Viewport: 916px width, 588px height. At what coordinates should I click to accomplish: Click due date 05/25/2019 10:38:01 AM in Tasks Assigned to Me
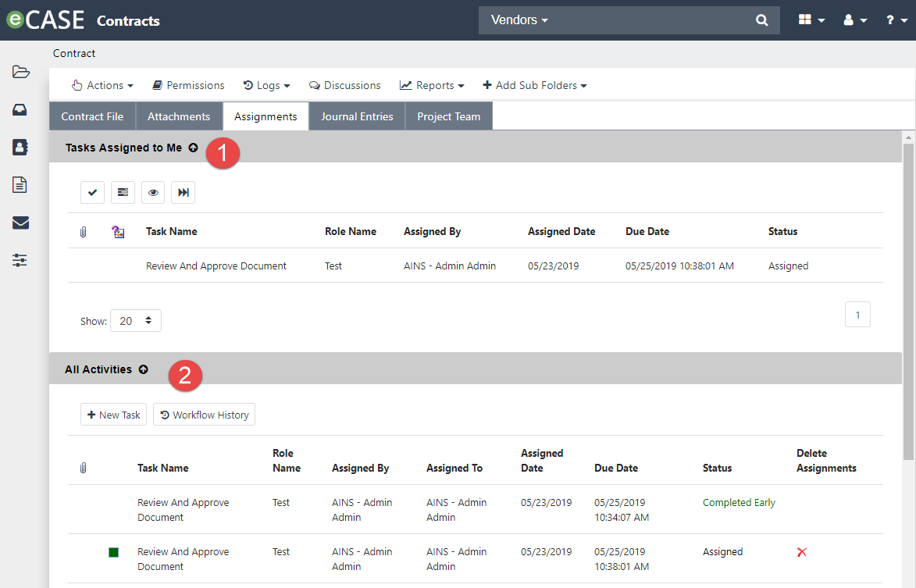679,266
